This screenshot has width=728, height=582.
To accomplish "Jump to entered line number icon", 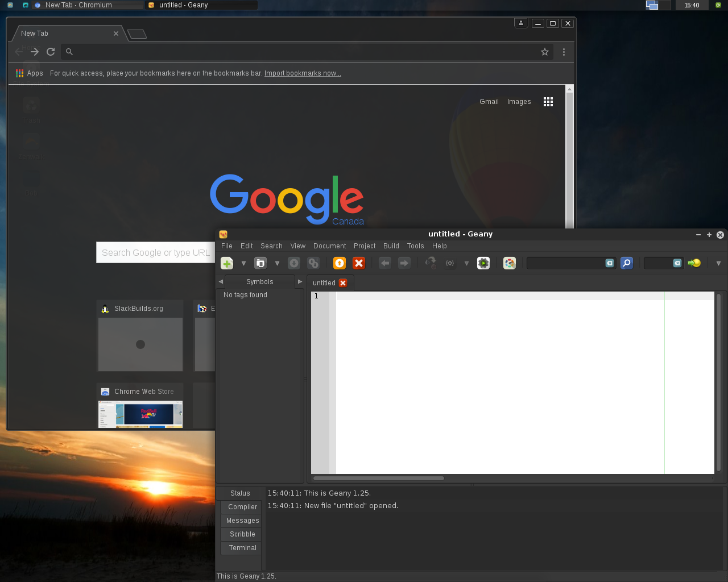I will 694,263.
